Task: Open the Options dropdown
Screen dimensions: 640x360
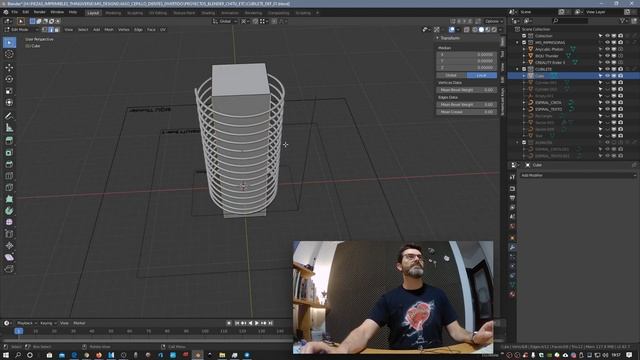Action: [493, 21]
